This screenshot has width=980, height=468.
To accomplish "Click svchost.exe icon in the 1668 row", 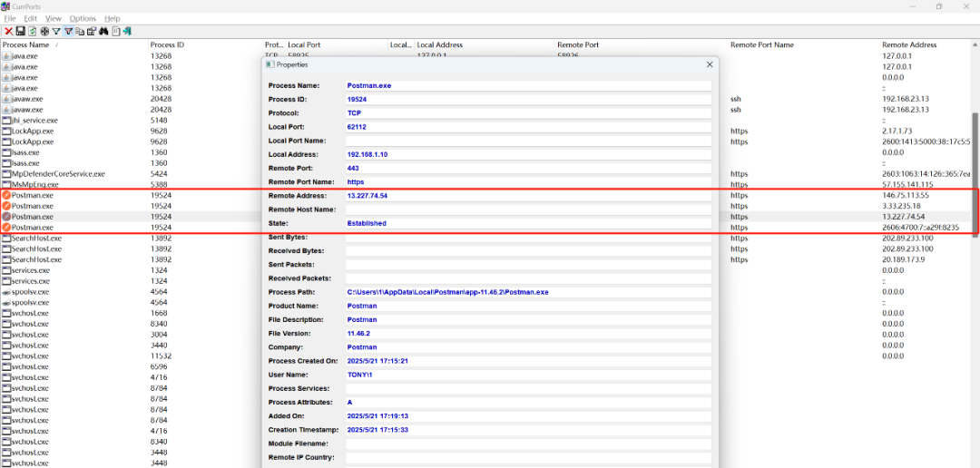I will tap(6, 313).
